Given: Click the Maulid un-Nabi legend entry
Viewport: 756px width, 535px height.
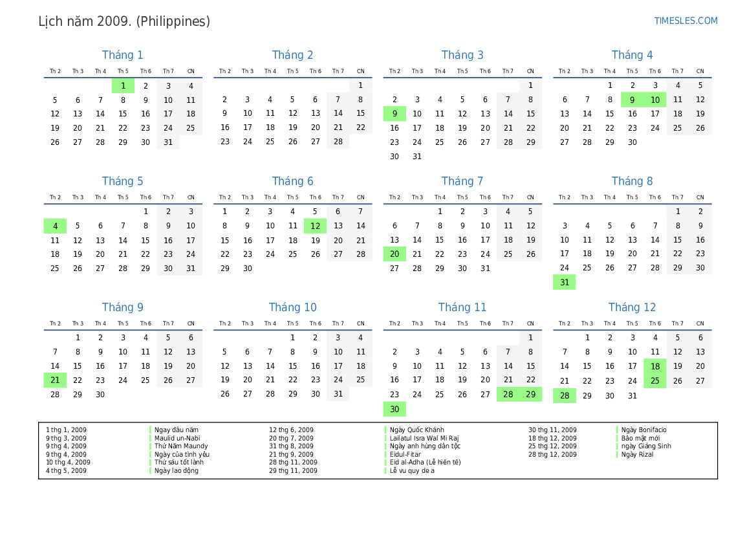Looking at the screenshot, I should click(x=177, y=438).
